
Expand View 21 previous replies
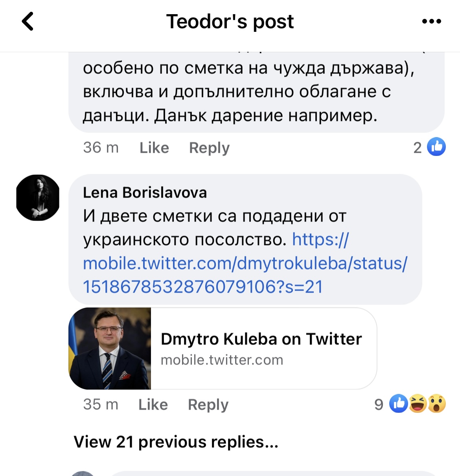pos(176,442)
